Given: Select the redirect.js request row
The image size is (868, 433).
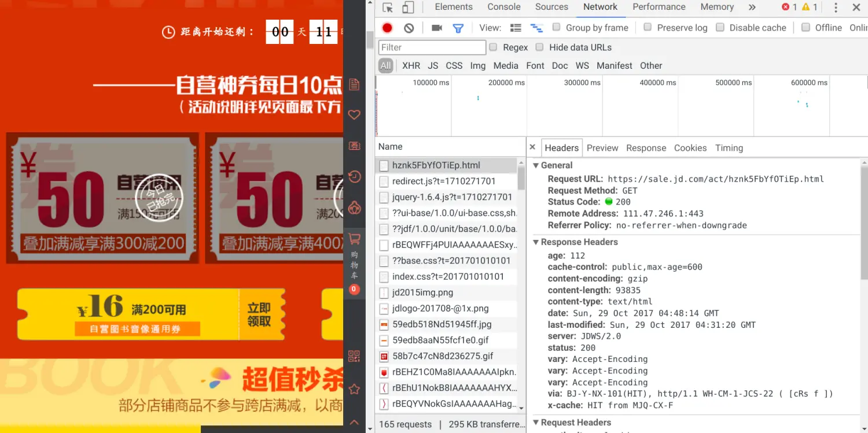Looking at the screenshot, I should point(446,181).
